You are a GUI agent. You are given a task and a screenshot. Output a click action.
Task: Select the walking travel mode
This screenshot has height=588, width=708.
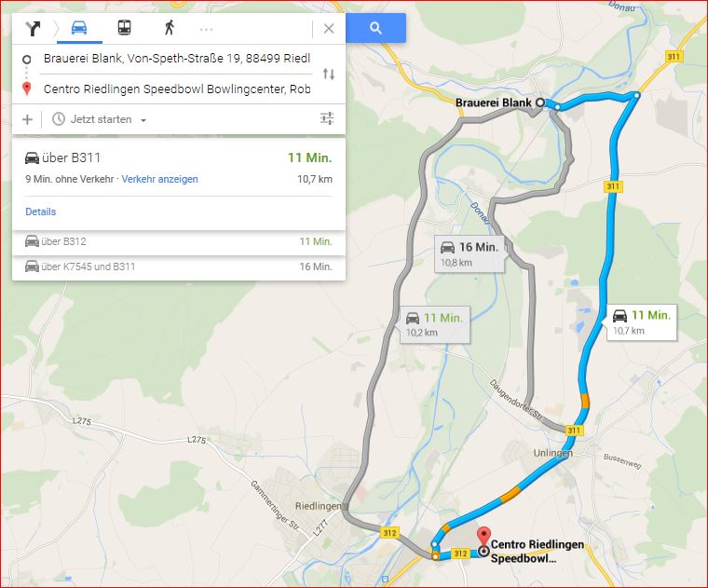(170, 28)
